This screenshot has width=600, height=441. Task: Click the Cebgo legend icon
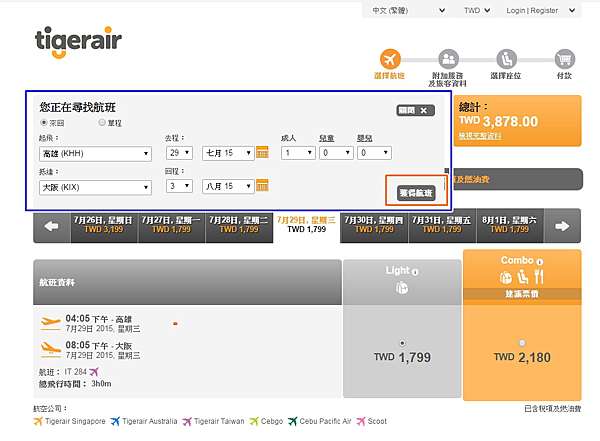click(254, 421)
